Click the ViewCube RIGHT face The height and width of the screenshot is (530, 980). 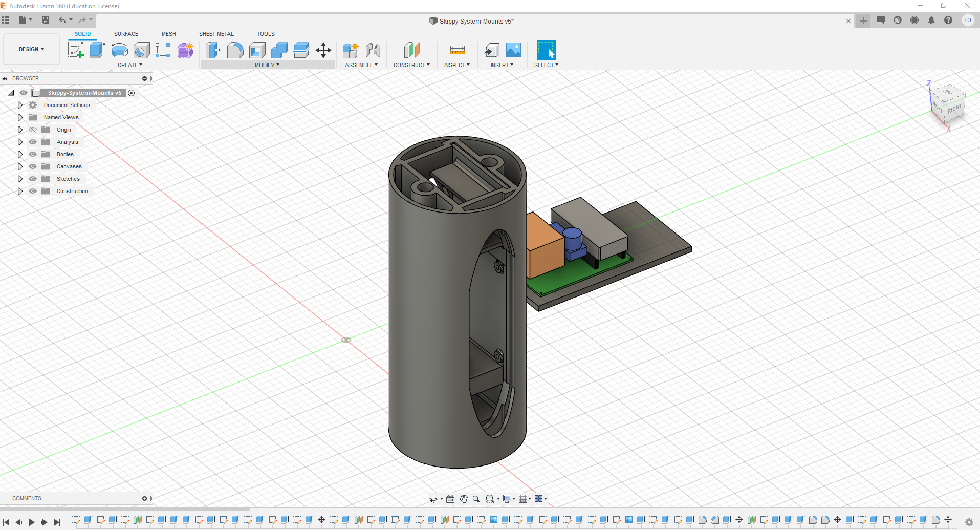tap(954, 109)
